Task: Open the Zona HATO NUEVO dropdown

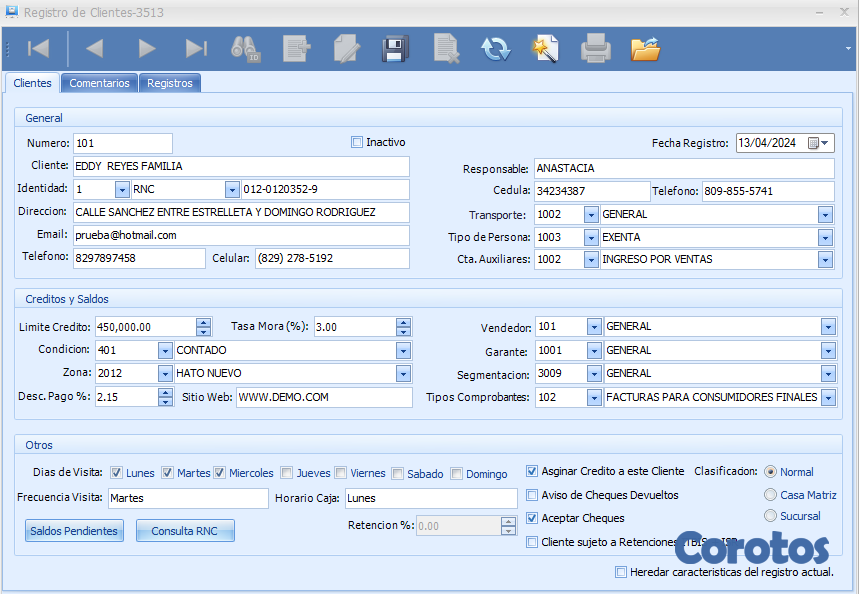Action: (x=403, y=374)
